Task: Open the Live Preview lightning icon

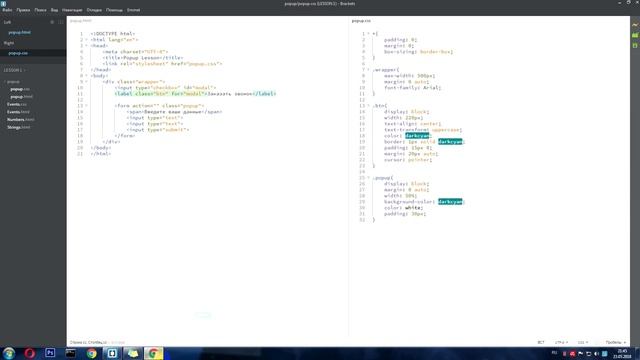Action: coord(635,25)
